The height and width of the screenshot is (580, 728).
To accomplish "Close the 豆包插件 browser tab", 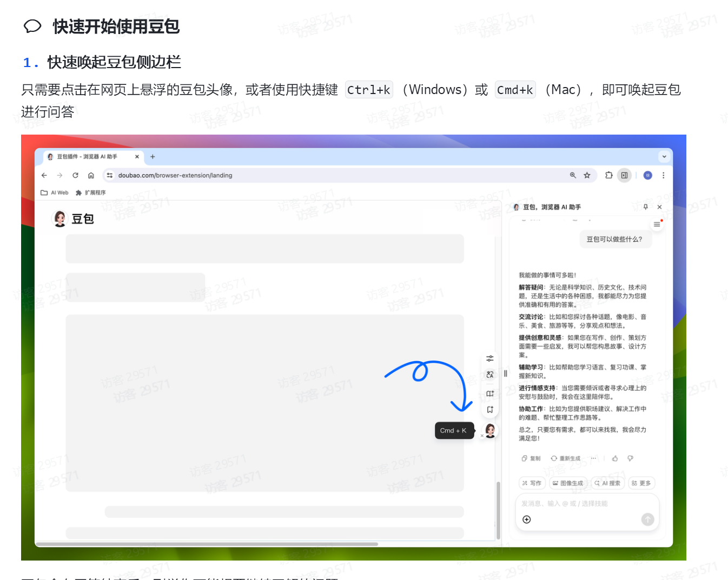I will [137, 157].
